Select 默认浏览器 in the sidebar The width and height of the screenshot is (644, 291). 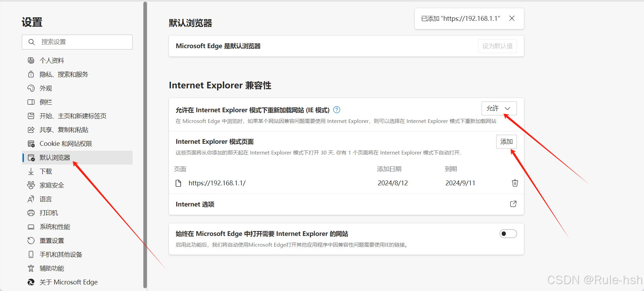pos(77,158)
